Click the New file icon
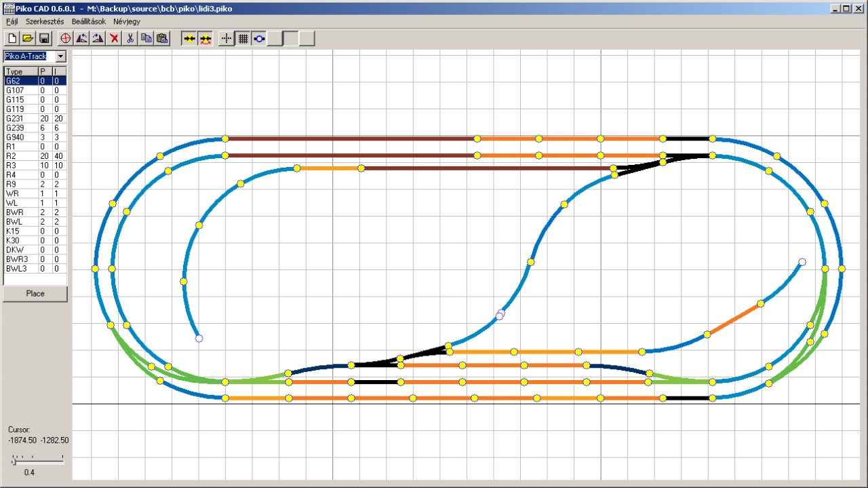 coord(12,39)
